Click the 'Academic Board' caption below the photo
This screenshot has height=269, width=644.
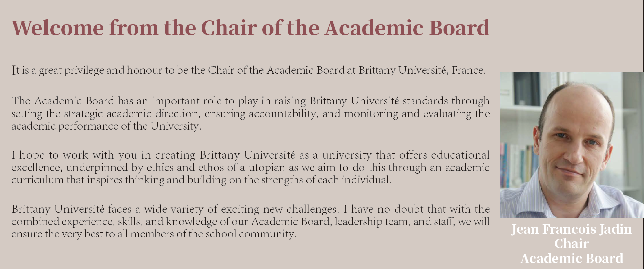pyautogui.click(x=572, y=258)
